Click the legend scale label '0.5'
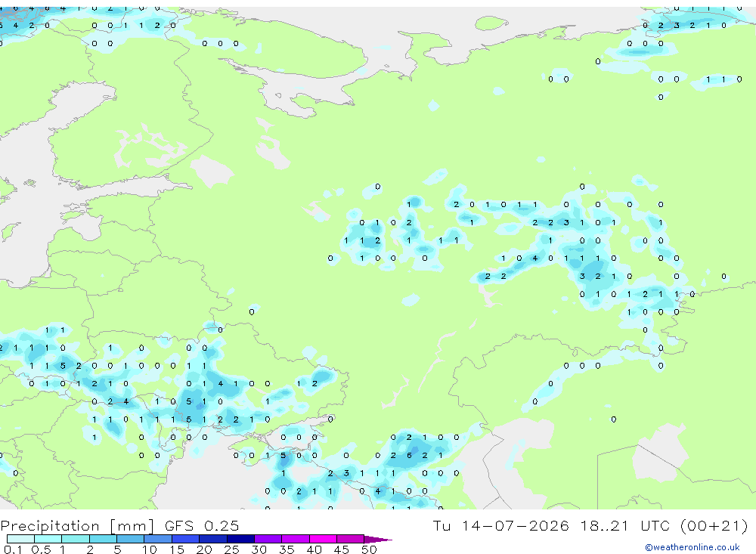Image resolution: width=756 pixels, height=554 pixels. tap(41, 549)
